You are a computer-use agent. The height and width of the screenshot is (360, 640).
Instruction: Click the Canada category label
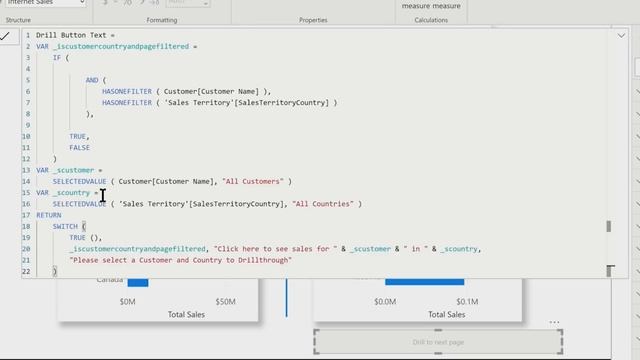click(x=110, y=280)
